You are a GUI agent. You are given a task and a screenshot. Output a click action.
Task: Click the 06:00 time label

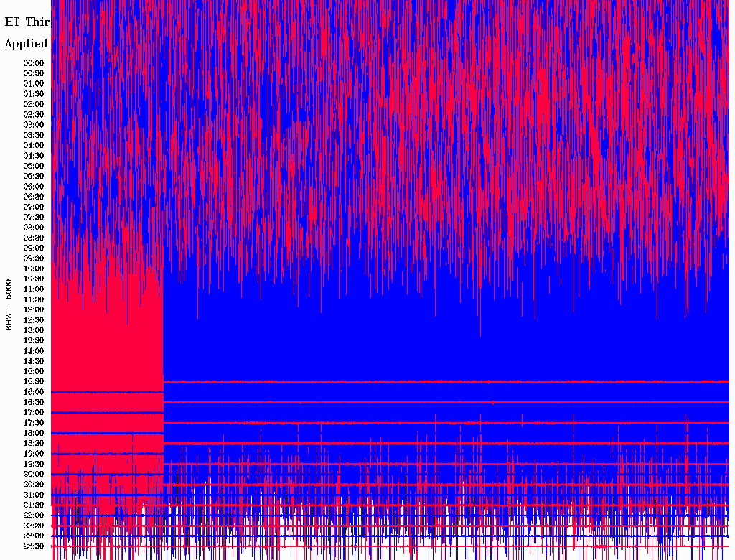point(34,186)
